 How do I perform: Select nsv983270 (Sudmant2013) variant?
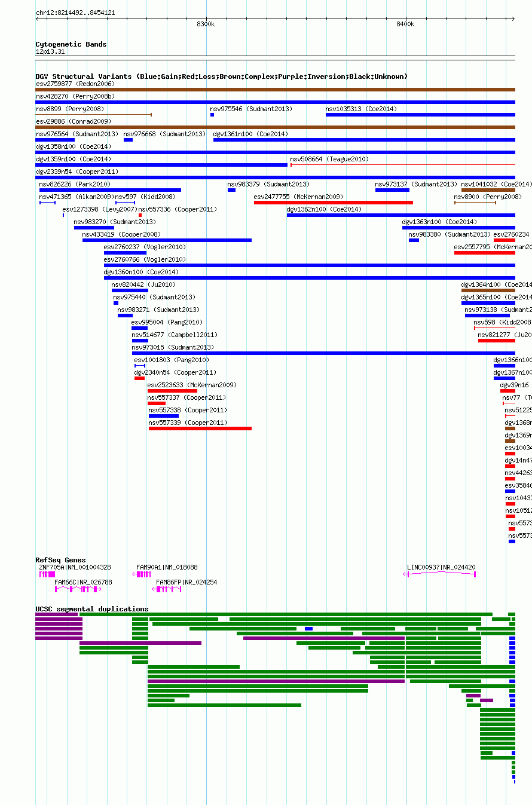tap(94, 228)
